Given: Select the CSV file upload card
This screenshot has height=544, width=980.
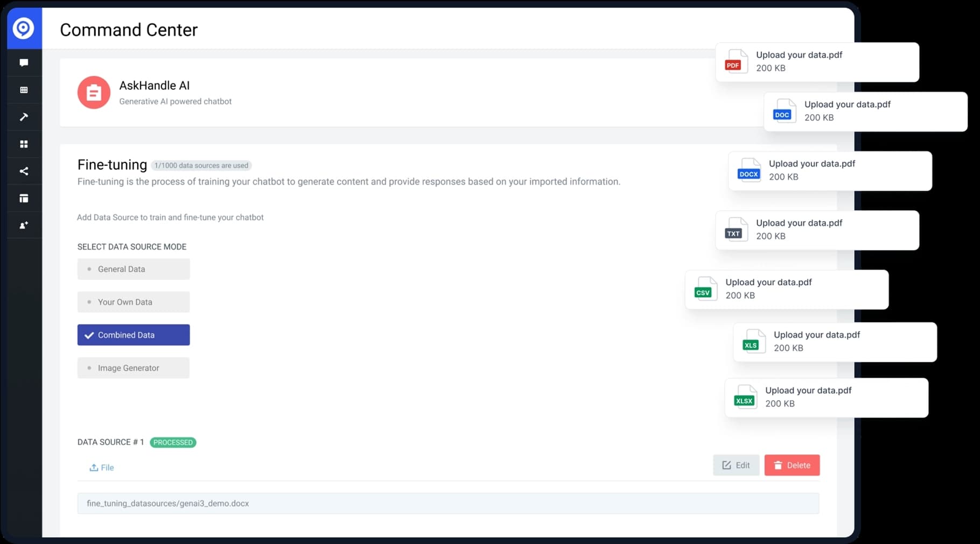Looking at the screenshot, I should coord(786,289).
